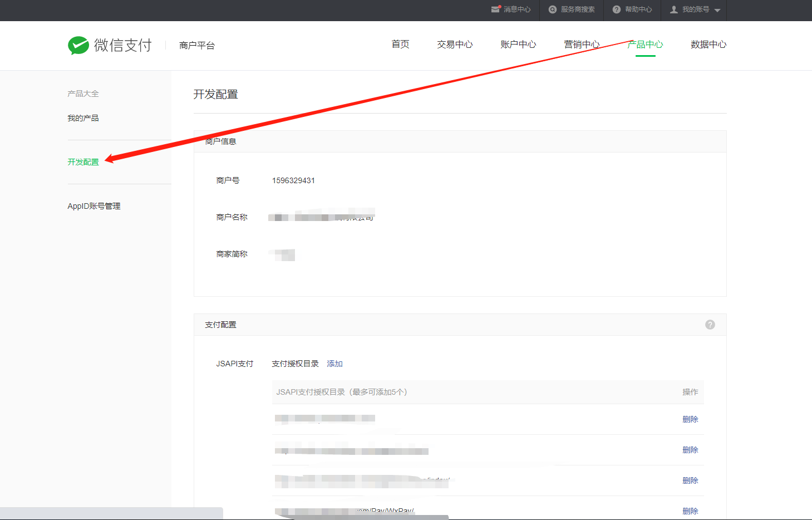The height and width of the screenshot is (520, 812).
Task: Click 添加 next to 支付授权目录
Action: [x=334, y=364]
